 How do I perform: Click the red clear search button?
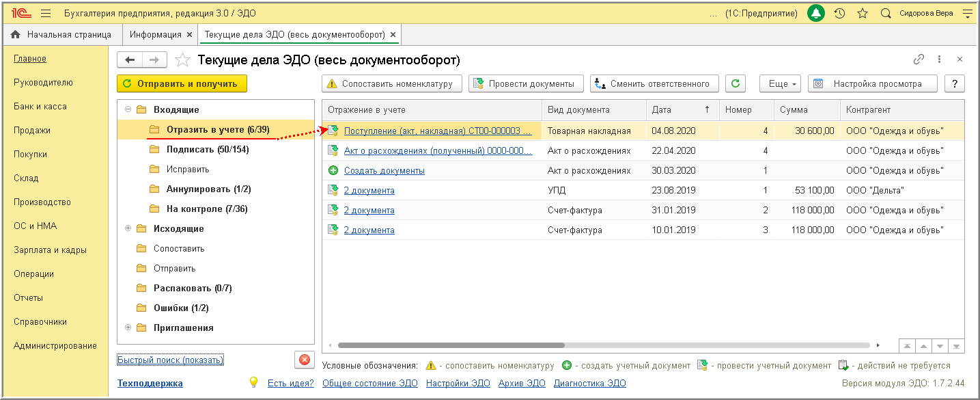point(304,360)
